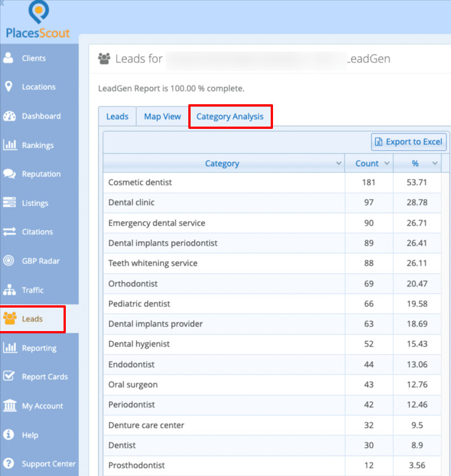
Task: Open Report Cards checkmark icon
Action: pyautogui.click(x=9, y=376)
